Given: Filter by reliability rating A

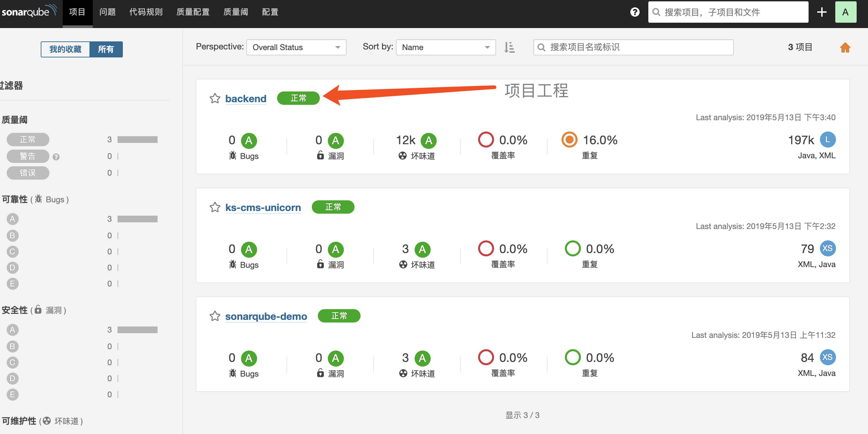Looking at the screenshot, I should [12, 219].
